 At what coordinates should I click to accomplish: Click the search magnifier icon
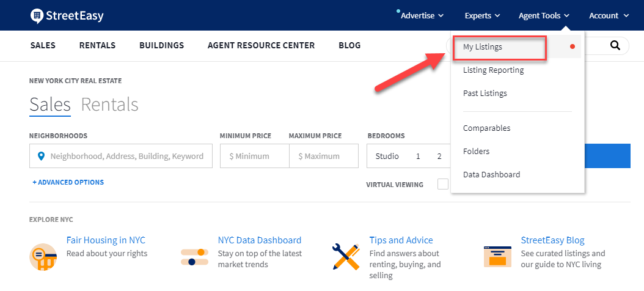point(615,45)
